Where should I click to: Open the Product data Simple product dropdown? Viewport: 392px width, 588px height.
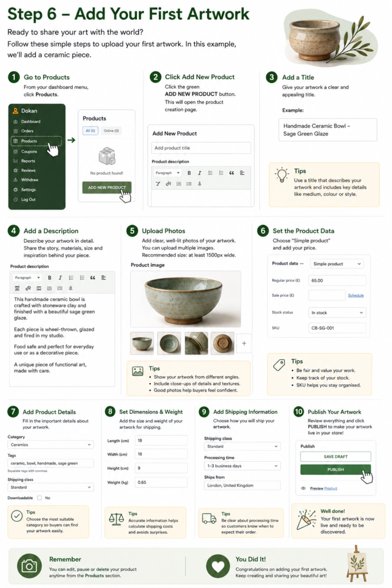point(336,264)
